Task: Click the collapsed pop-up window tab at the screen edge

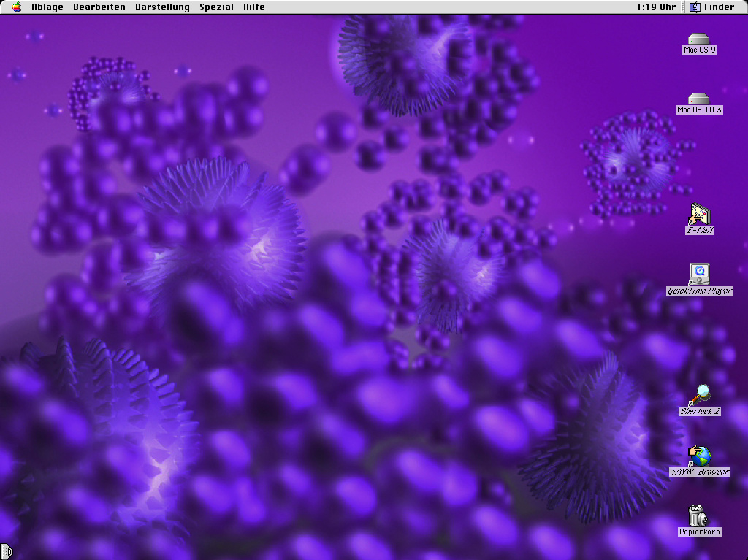Action: (7, 553)
